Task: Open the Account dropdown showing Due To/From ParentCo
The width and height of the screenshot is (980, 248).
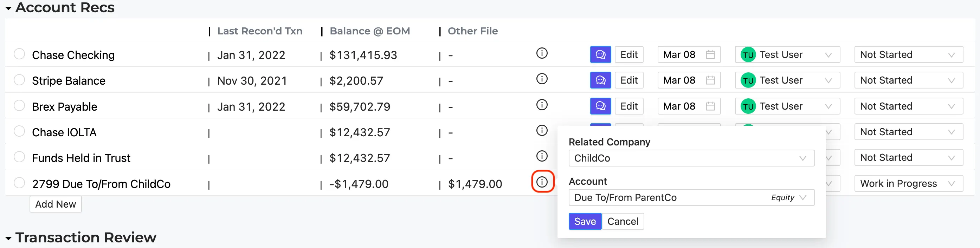Action: [691, 197]
